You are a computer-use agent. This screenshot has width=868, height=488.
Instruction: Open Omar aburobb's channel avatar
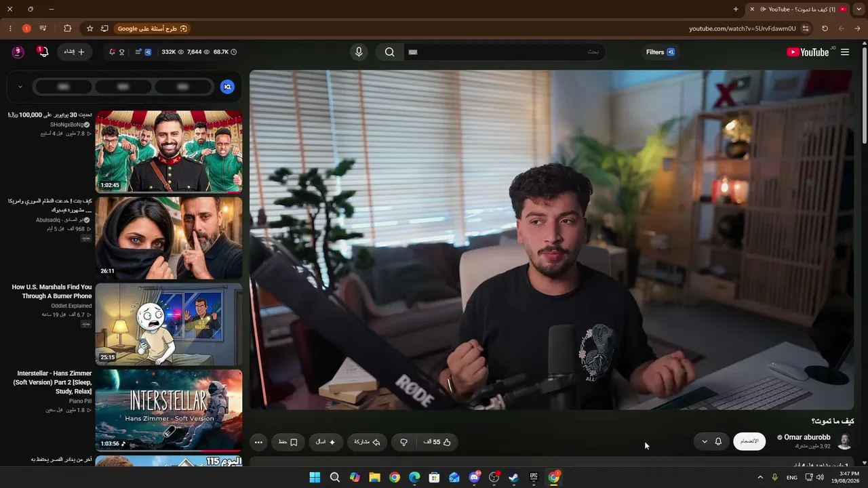(x=845, y=441)
